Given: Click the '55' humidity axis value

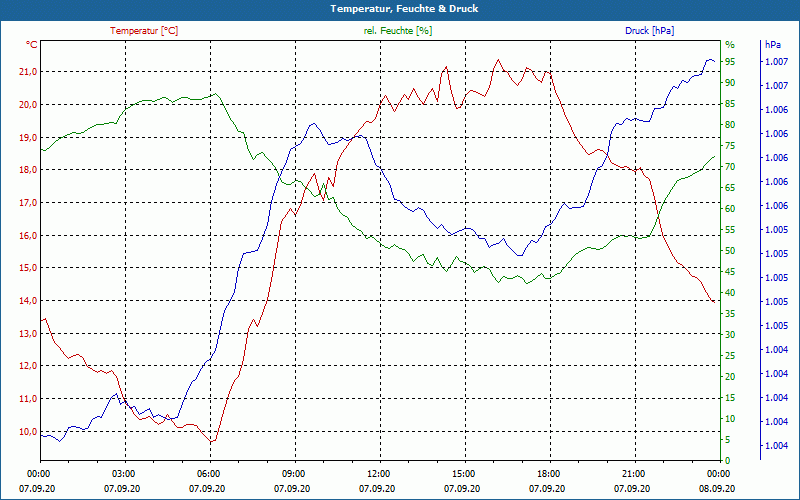Looking at the screenshot, I should pos(730,230).
